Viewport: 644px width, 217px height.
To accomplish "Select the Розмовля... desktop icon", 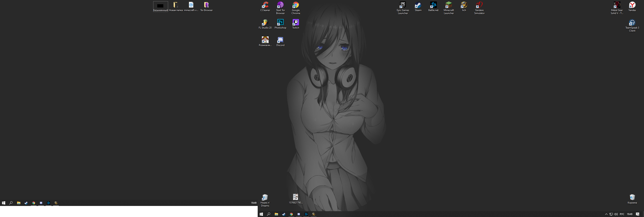I will click(265, 41).
